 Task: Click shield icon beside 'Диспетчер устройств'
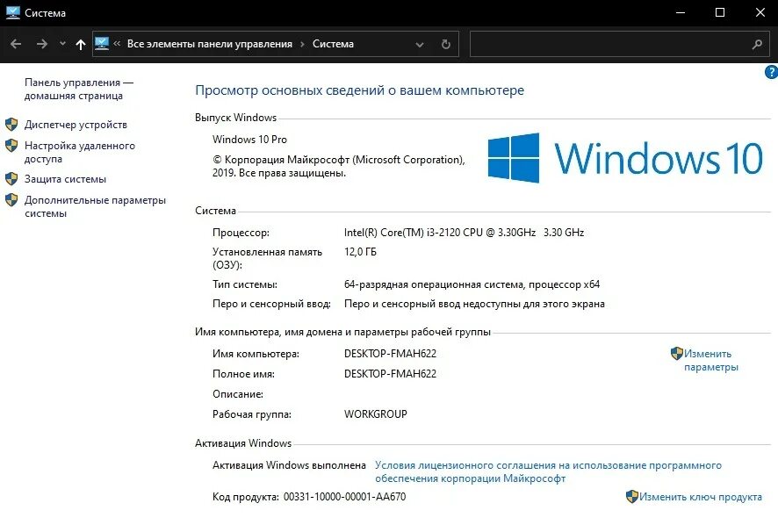(11, 124)
